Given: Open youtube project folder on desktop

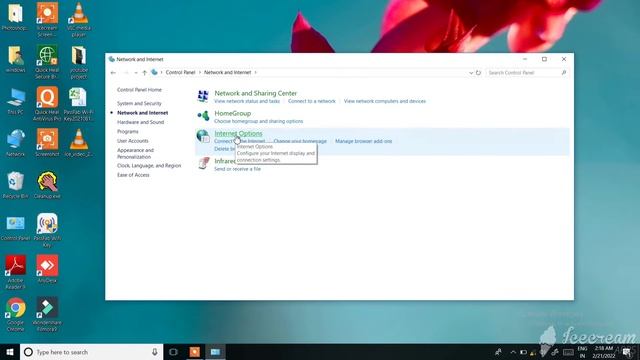Looking at the screenshot, I should click(x=79, y=62).
